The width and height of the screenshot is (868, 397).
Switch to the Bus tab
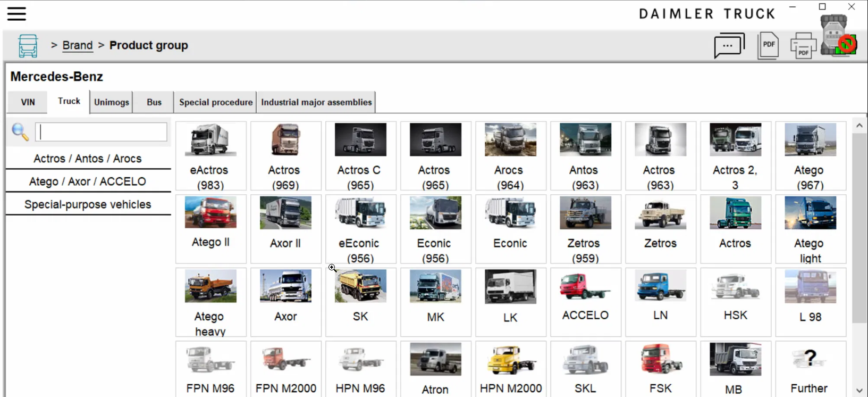coord(154,102)
